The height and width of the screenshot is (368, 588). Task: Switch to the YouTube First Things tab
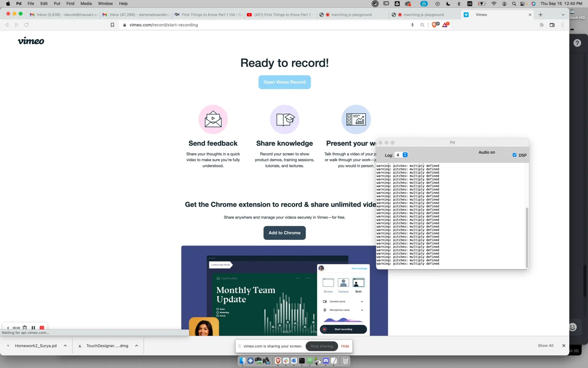pyautogui.click(x=280, y=15)
